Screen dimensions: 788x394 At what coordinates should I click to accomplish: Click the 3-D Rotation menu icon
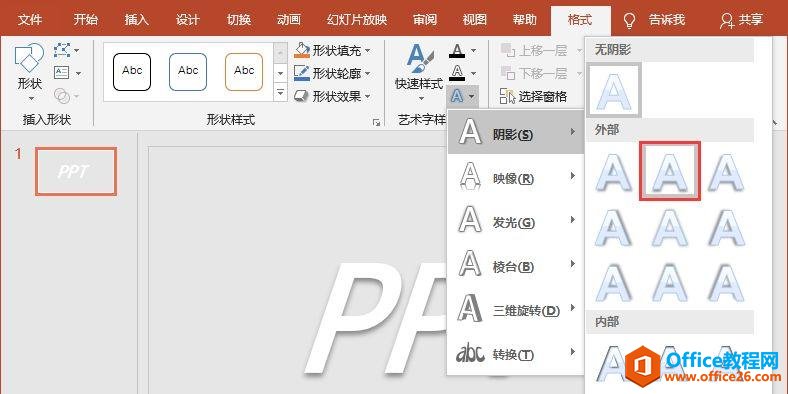click(x=470, y=309)
